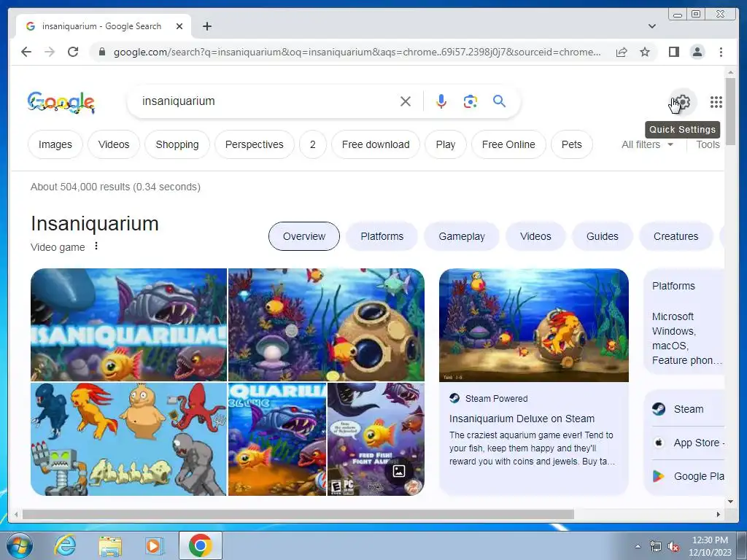Expand the tab search chevron

pos(651,26)
